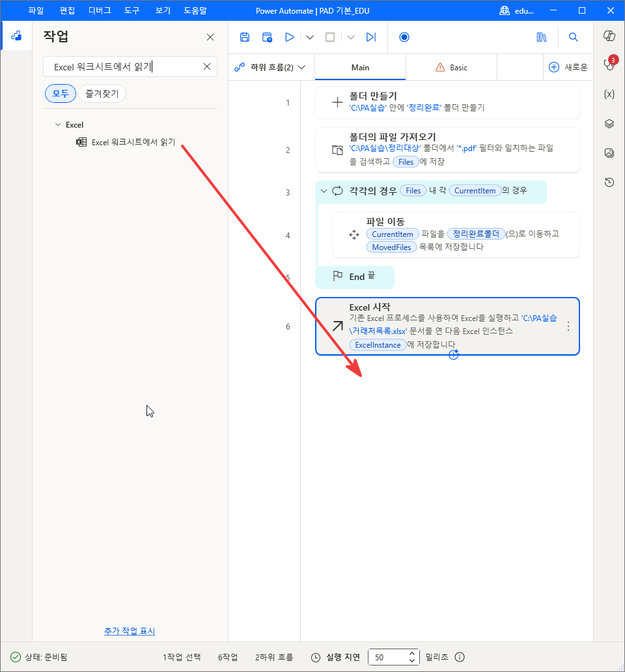
Task: Click MovedFiles variable chip
Action: point(391,247)
